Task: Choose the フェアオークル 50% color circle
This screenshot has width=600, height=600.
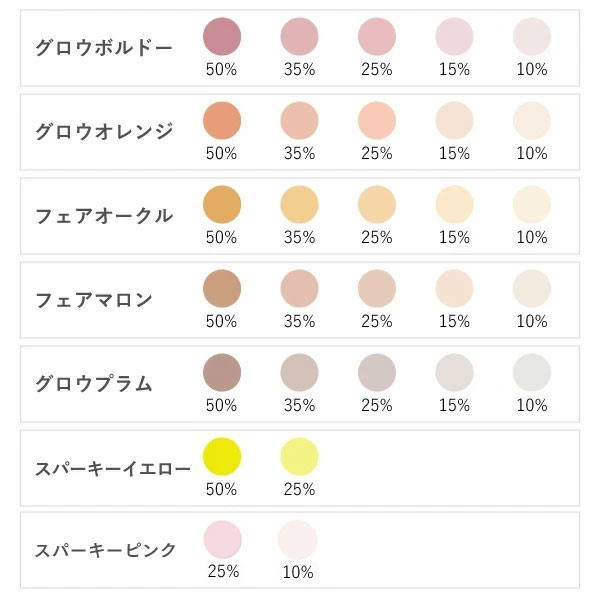Action: pos(221,204)
